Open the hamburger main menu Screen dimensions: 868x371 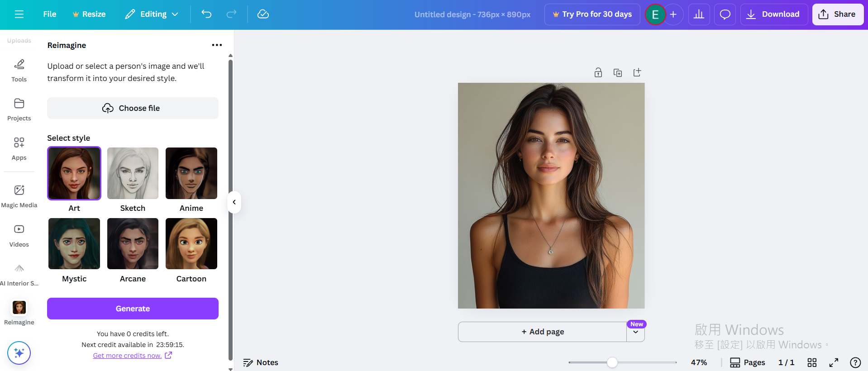coord(19,14)
